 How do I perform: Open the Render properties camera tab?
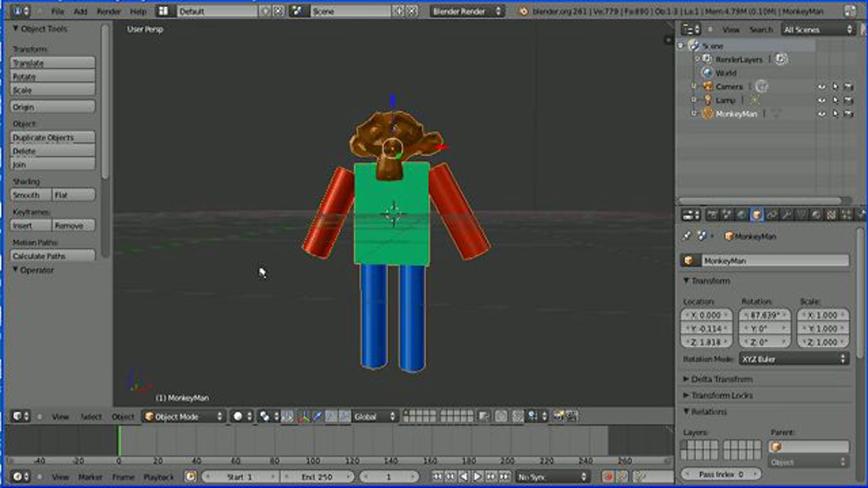tap(712, 215)
